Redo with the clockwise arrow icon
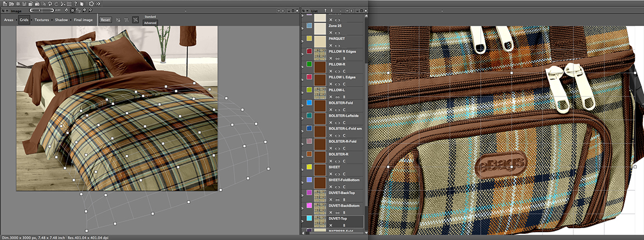This screenshot has height=240, width=644. 56,4
